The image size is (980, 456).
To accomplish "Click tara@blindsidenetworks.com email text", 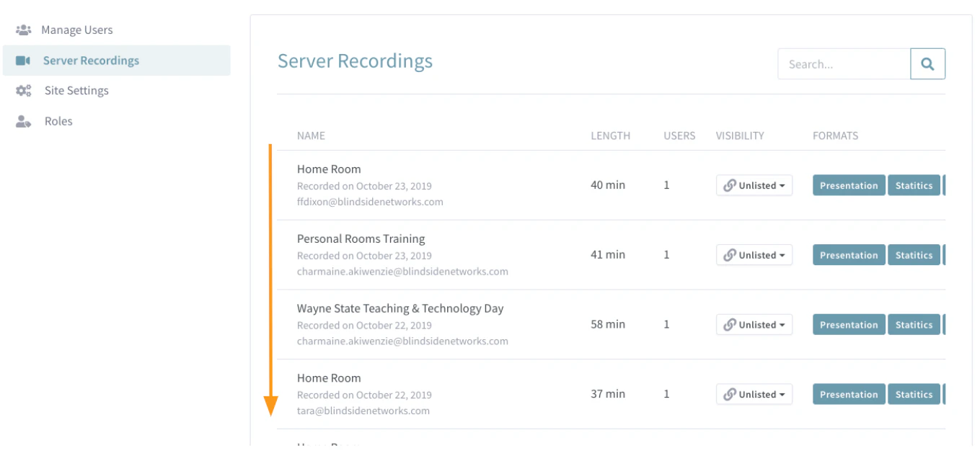I will [363, 411].
